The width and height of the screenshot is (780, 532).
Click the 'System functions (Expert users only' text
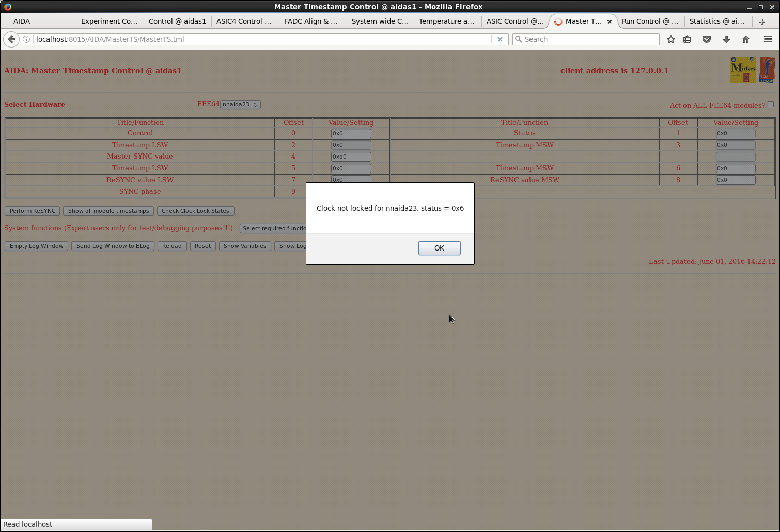(118, 228)
